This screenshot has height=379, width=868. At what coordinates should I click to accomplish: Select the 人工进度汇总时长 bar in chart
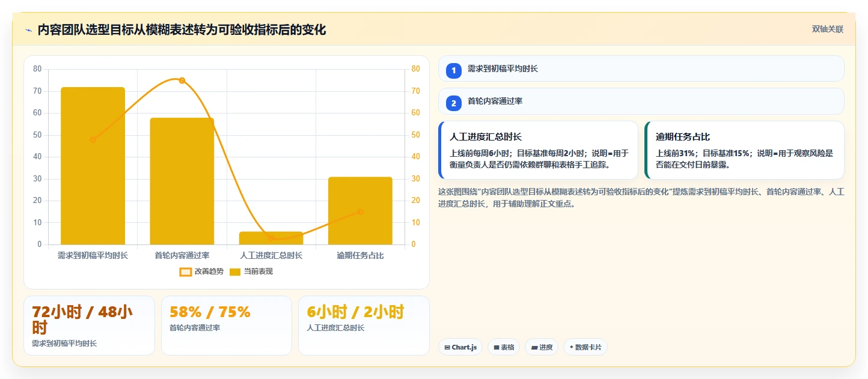pyautogui.click(x=271, y=238)
